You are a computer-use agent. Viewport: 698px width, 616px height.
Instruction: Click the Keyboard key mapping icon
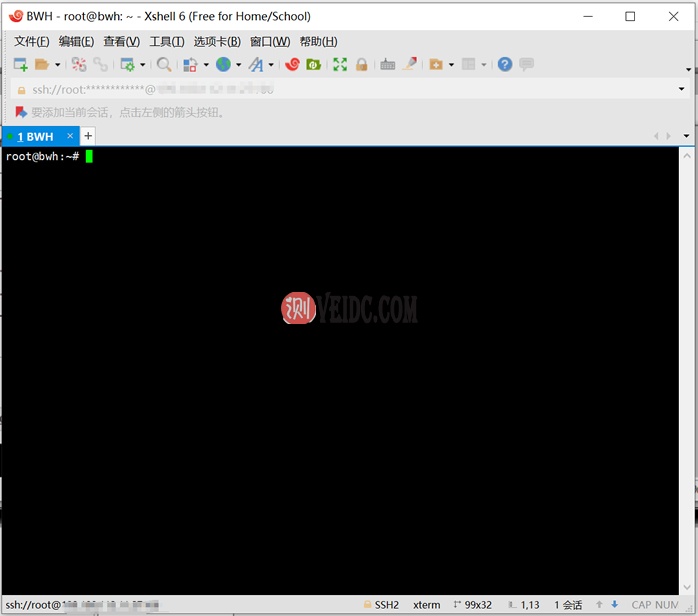[x=387, y=65]
